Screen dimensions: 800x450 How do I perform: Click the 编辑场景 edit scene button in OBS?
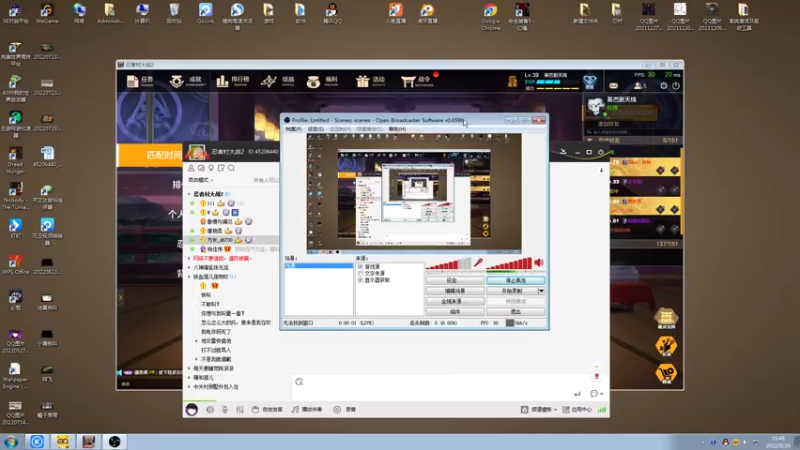[455, 291]
